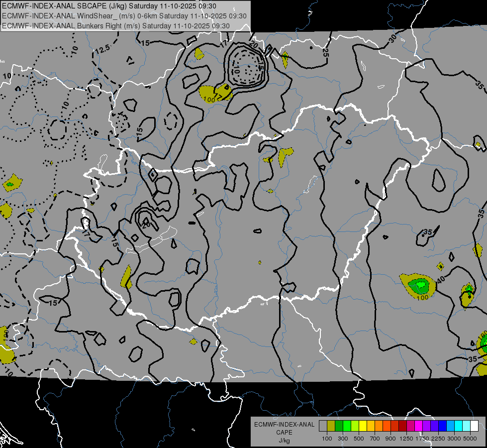The width and height of the screenshot is (487, 448).
Task: Select the white swatch at legend end
Action: coord(474,426)
